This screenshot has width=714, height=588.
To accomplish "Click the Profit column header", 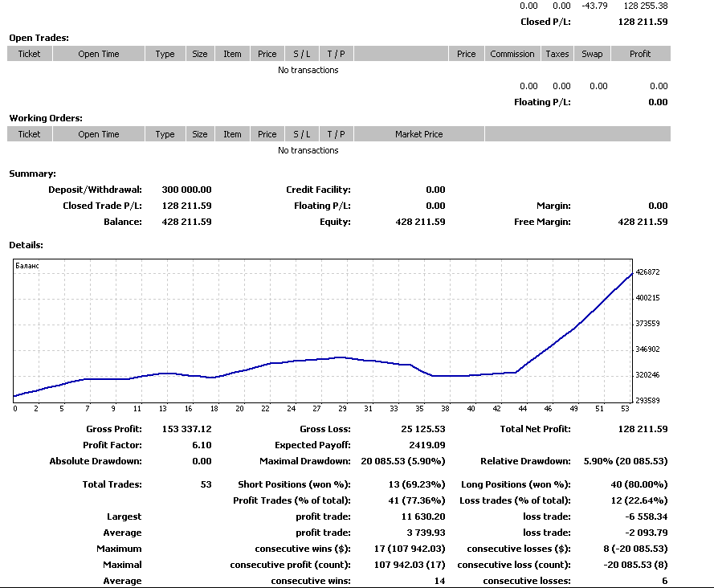I will [640, 54].
